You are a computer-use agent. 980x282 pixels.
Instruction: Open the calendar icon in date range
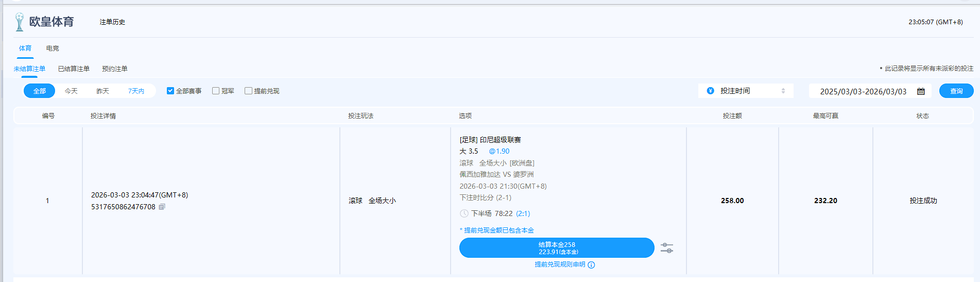click(x=921, y=91)
